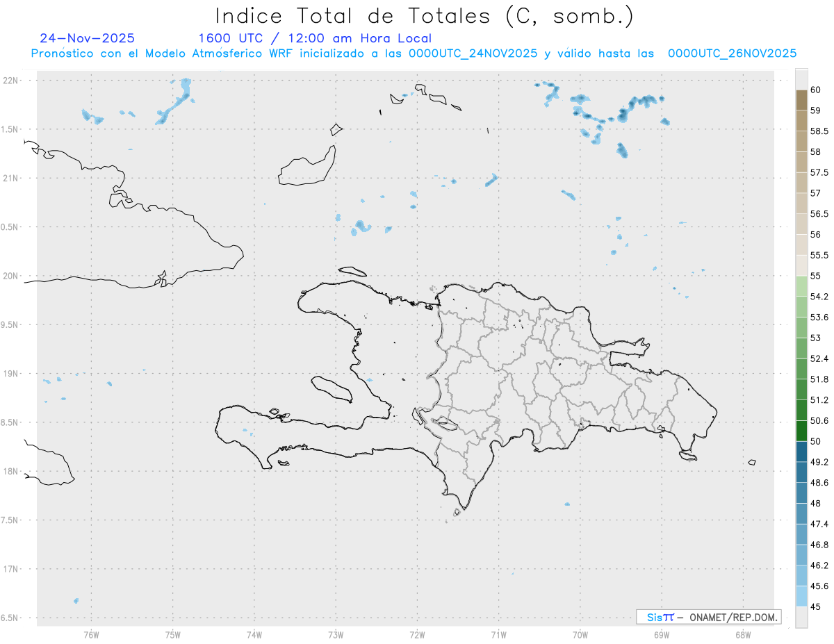Click the time '1600 UTC / 12:00 am Hora Local'
834x644 pixels.
click(315, 38)
